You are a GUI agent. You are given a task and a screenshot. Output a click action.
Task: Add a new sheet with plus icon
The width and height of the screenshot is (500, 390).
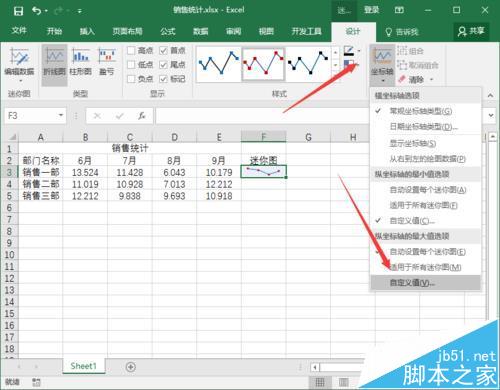[x=131, y=367]
